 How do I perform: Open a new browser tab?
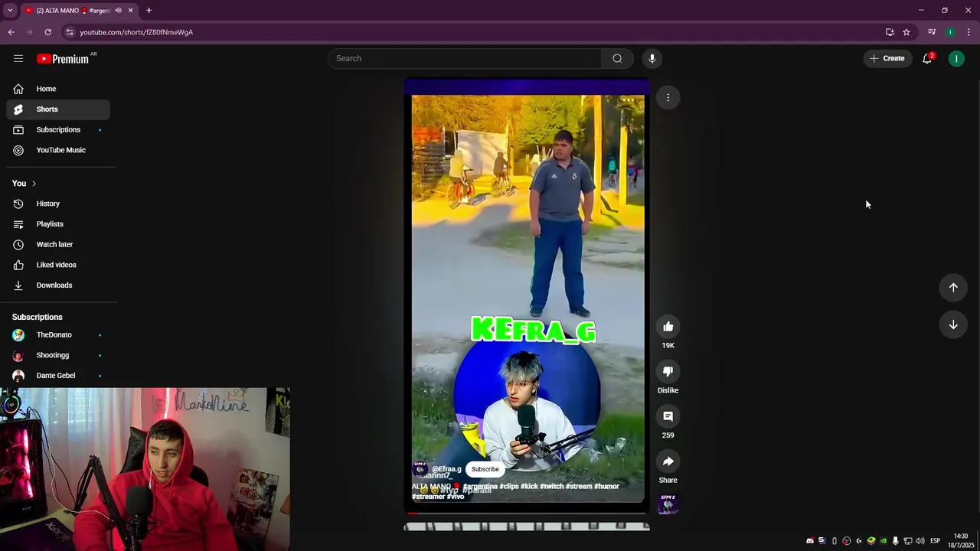(149, 10)
